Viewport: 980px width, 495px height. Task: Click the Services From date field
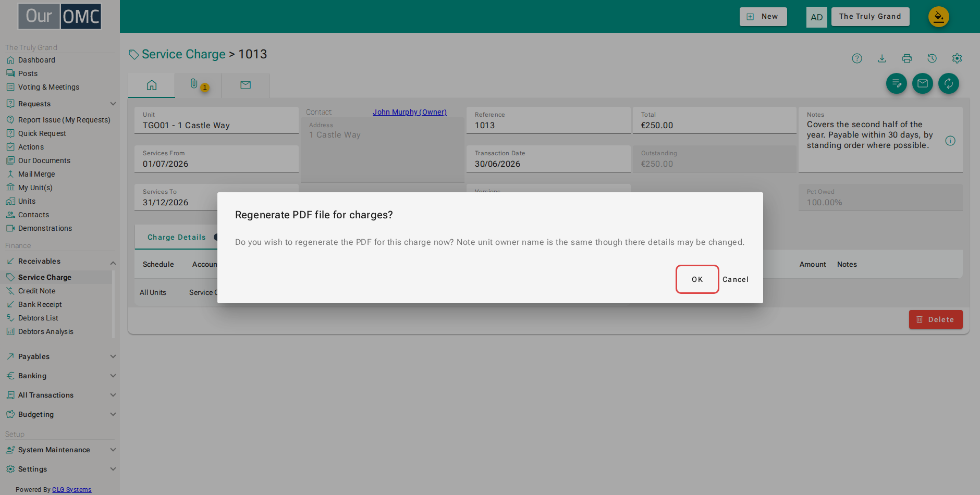click(x=216, y=159)
